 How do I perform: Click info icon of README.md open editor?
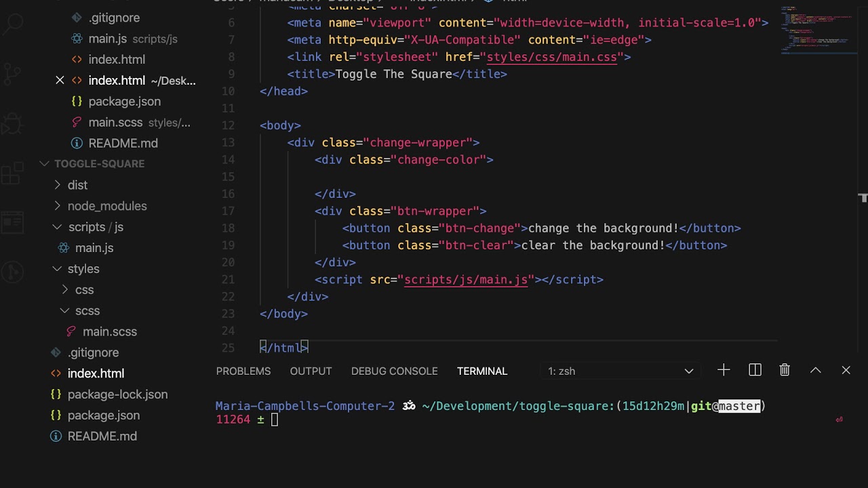point(77,144)
